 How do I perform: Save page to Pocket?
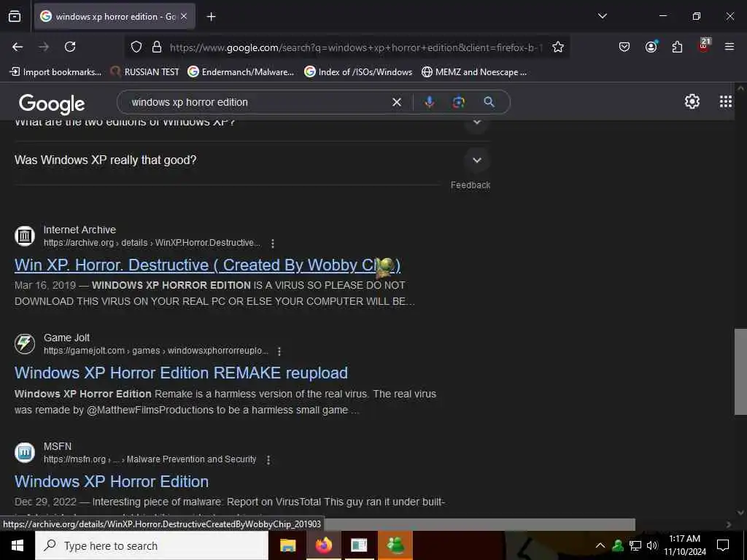[x=624, y=47]
